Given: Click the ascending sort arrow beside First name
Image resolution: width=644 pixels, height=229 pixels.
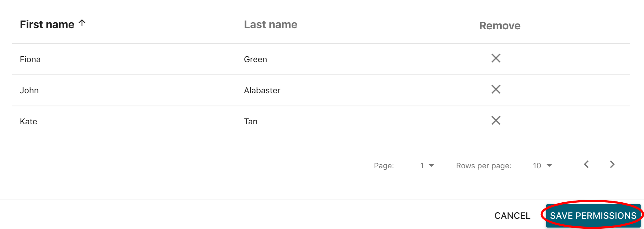Looking at the screenshot, I should [82, 23].
